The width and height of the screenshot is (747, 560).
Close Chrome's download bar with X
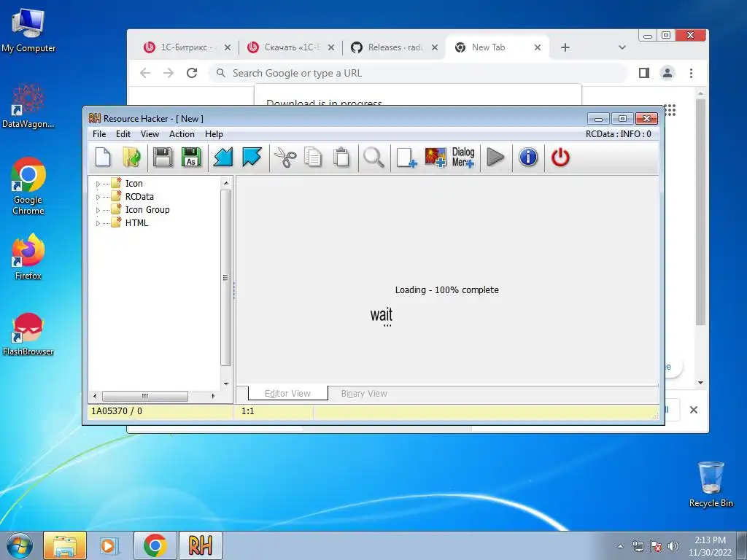point(694,410)
